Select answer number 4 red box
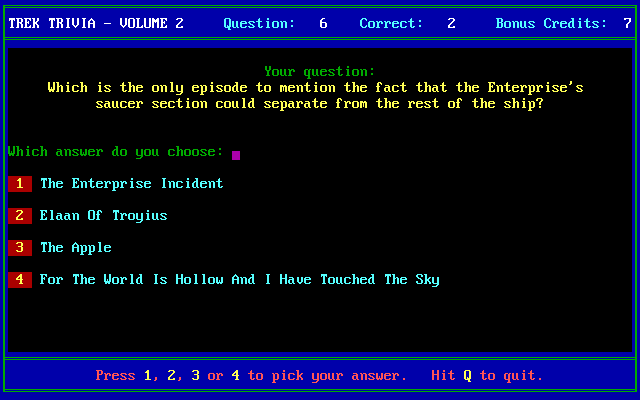 point(20,280)
